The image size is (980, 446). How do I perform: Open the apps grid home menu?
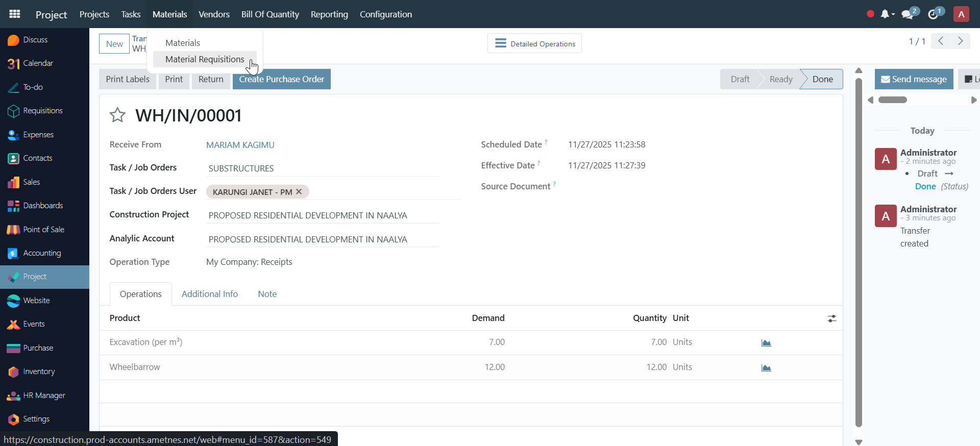tap(15, 14)
